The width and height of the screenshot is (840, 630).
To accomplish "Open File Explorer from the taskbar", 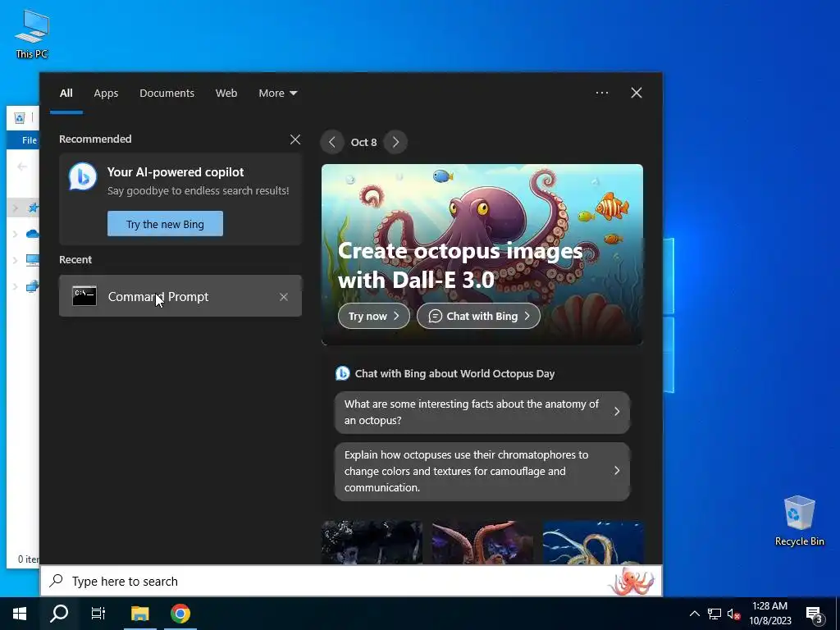I will pyautogui.click(x=139, y=614).
